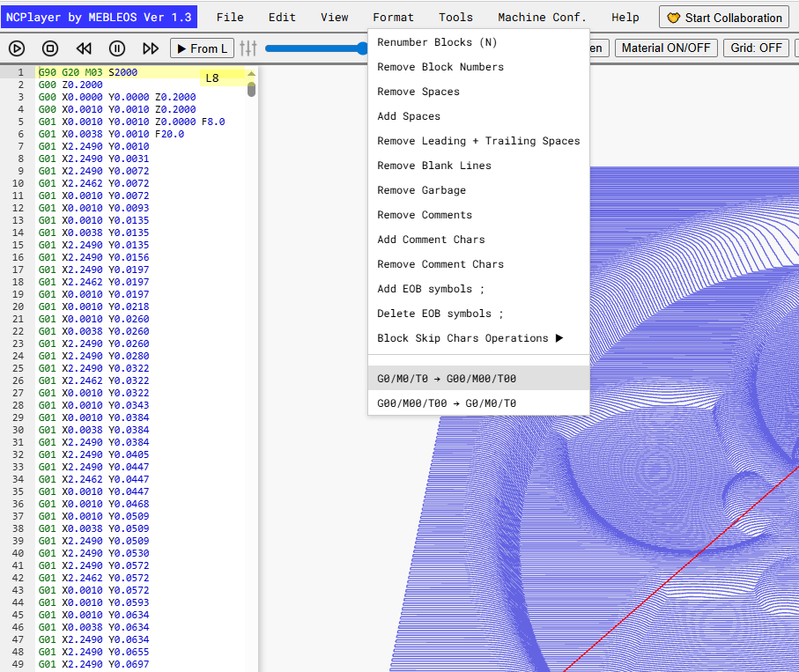Click the From L play button
Image resolution: width=799 pixels, height=672 pixels.
(202, 48)
